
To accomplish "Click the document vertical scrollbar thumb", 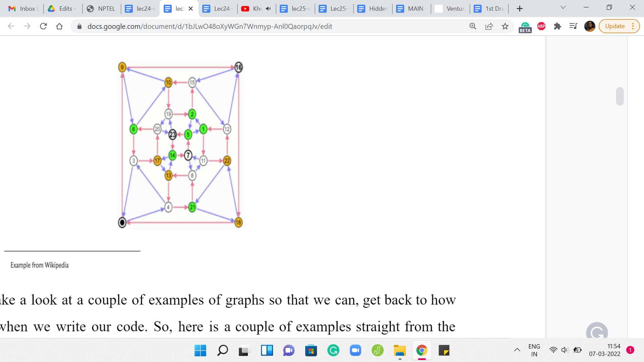I will point(620,97).
